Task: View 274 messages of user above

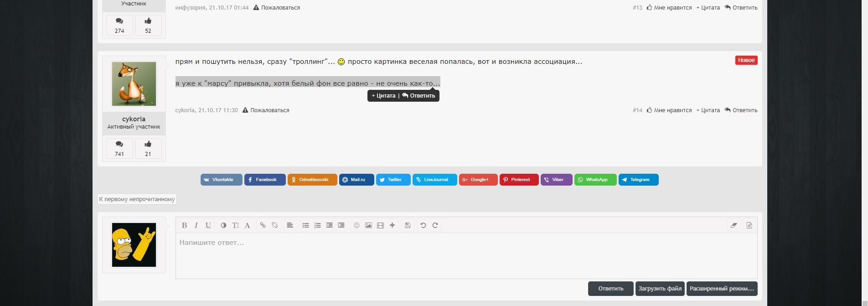Action: pos(119,25)
